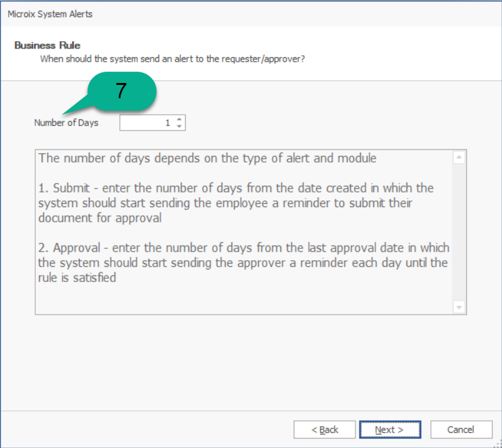502x448 pixels.
Task: Focus the Number of Days input field
Action: tap(146, 123)
